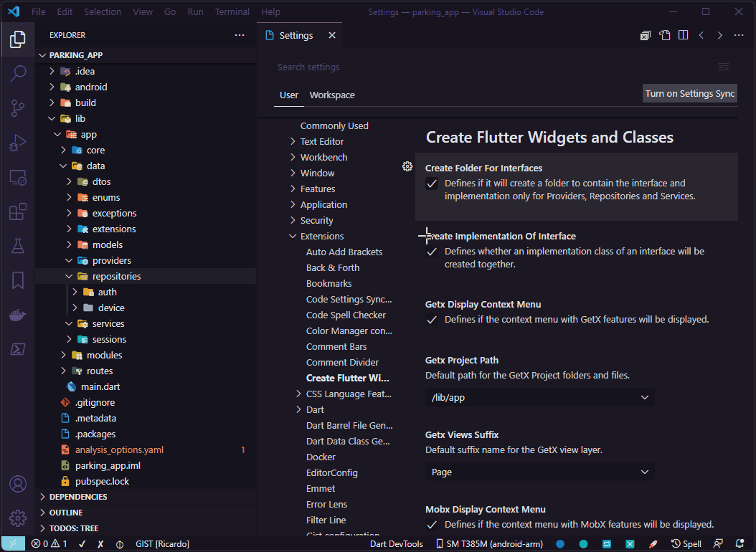Screen dimensions: 756x552
Task: Close the Settings tab
Action: (x=331, y=35)
